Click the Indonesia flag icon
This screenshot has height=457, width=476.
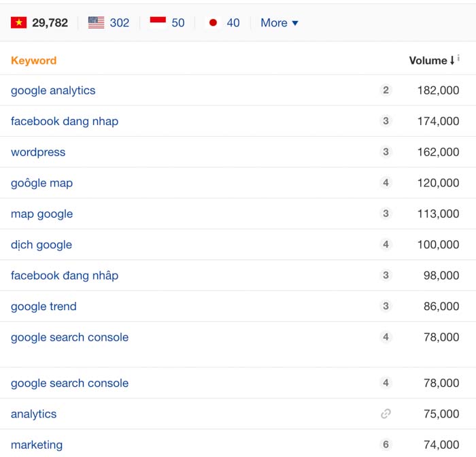tap(158, 22)
